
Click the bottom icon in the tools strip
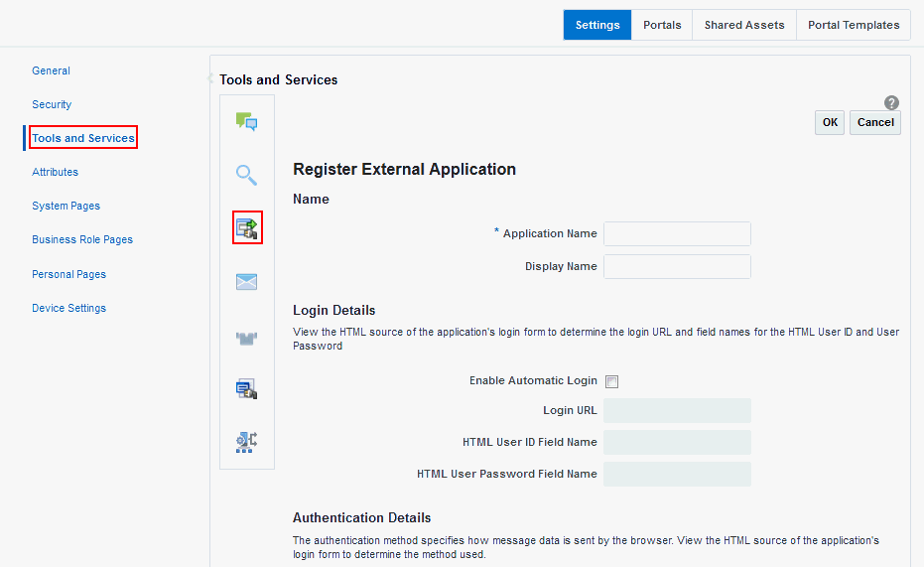click(x=246, y=442)
